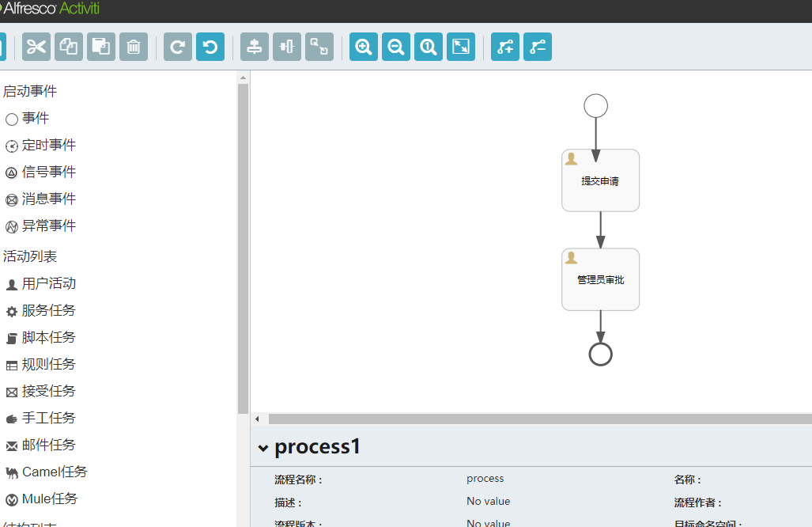Screen dimensions: 812x527
Task: Select the 事件 start event palette item
Action: click(x=28, y=118)
